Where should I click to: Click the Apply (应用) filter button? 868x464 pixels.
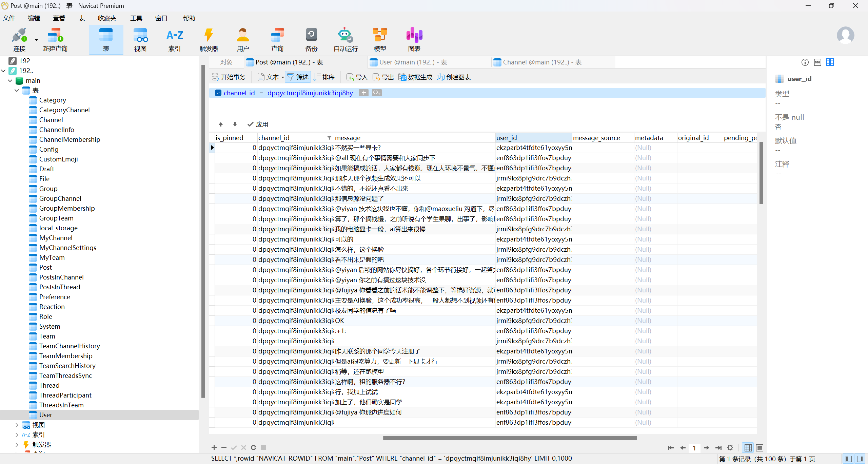[x=258, y=124]
